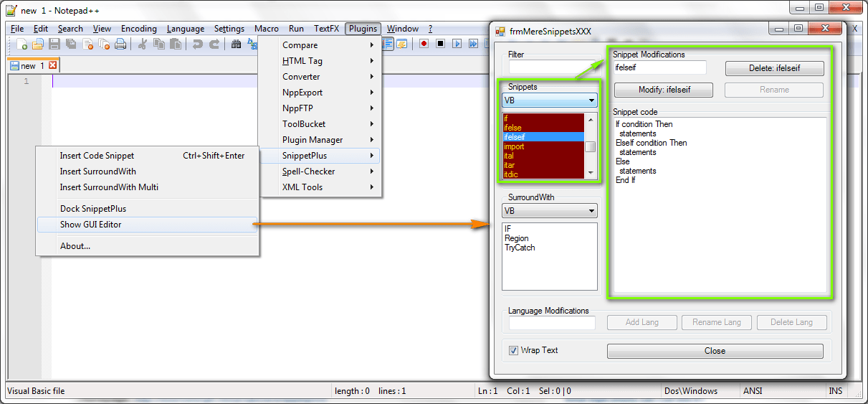Click the Paste toolbar icon
The height and width of the screenshot is (404, 868).
point(175,44)
